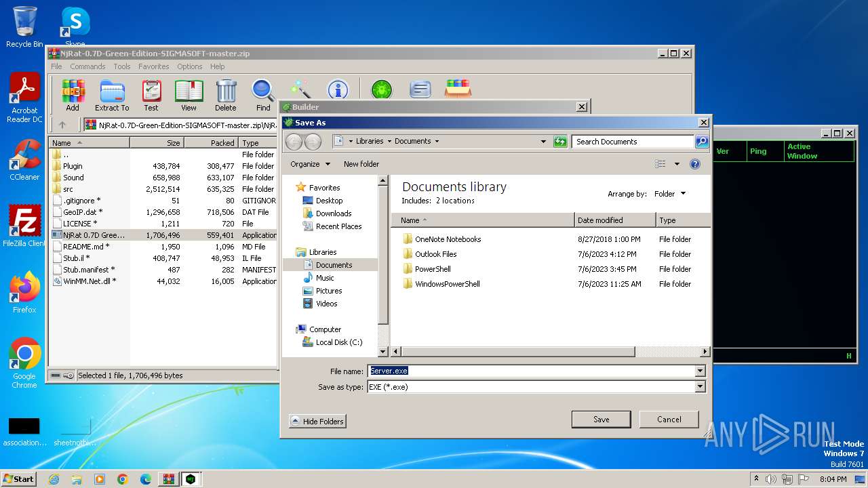Click the WinRAR SFX toolbar icon
This screenshot has width=868, height=488.
(x=458, y=89)
